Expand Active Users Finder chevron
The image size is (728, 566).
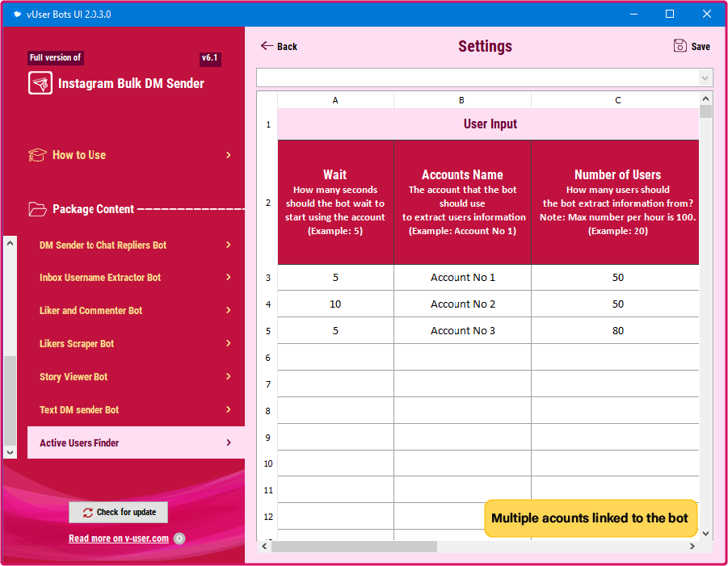coord(228,442)
